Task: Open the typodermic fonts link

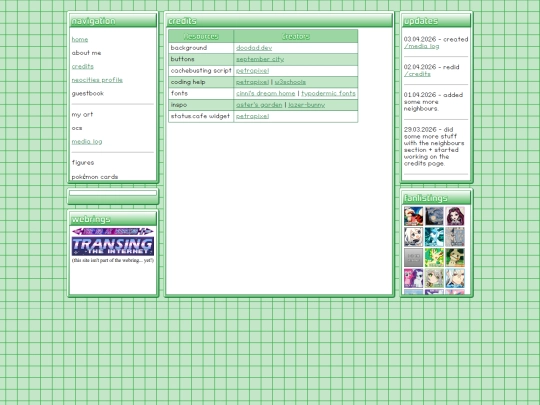Action: (x=328, y=93)
